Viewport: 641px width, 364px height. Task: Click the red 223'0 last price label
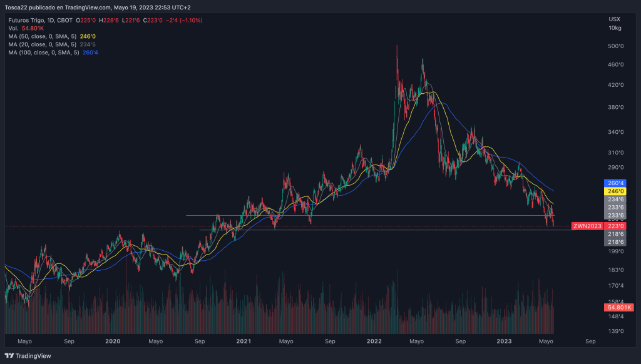point(616,226)
